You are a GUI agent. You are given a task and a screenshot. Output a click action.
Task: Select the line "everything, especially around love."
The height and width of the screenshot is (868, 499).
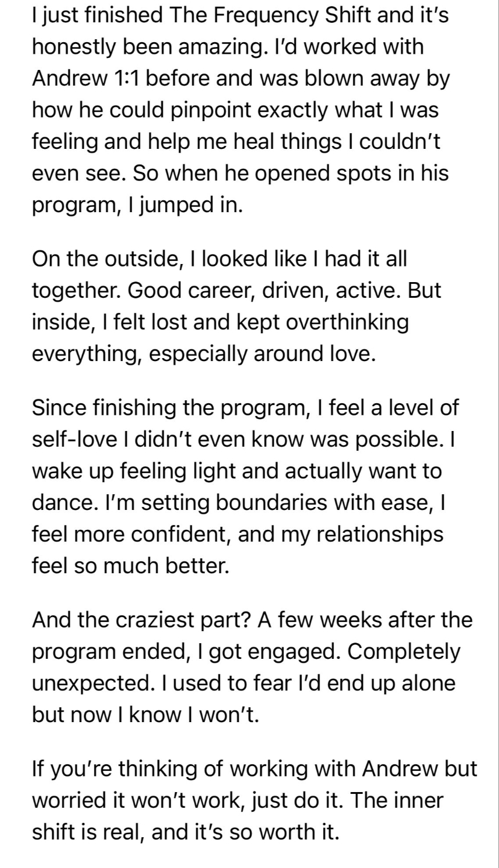(x=203, y=354)
